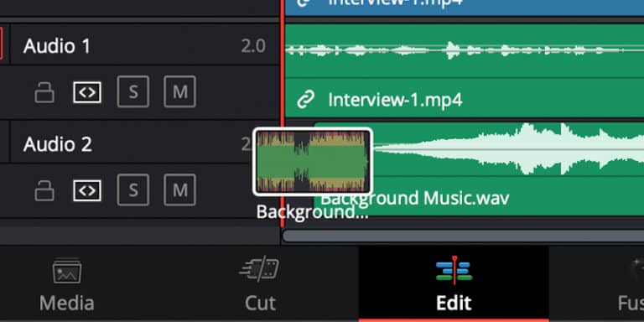Click the Audio 1 track name
The height and width of the screenshot is (322, 644).
click(57, 46)
